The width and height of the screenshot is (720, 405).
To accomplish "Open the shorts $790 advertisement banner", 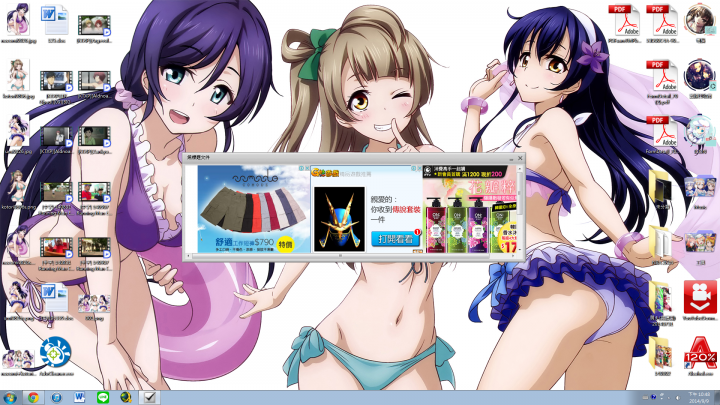I will [x=254, y=208].
